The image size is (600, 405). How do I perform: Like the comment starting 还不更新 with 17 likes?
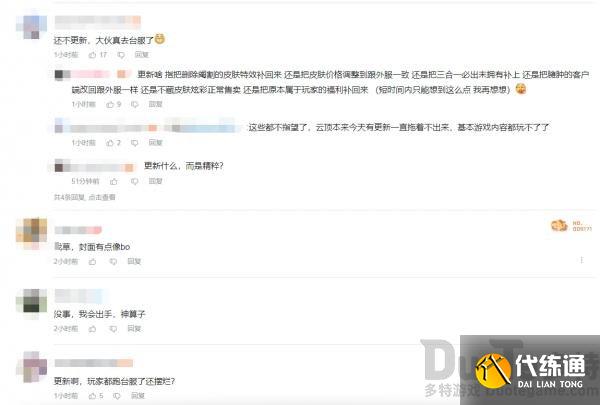(x=93, y=55)
